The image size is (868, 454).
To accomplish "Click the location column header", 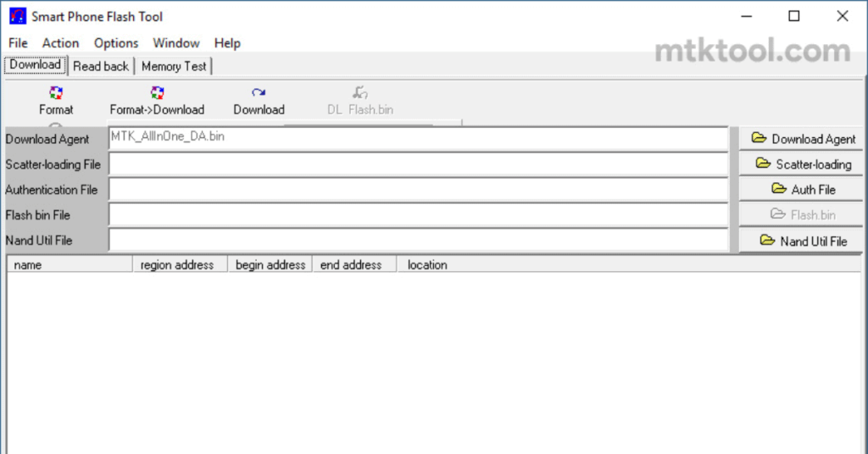I will (629, 265).
